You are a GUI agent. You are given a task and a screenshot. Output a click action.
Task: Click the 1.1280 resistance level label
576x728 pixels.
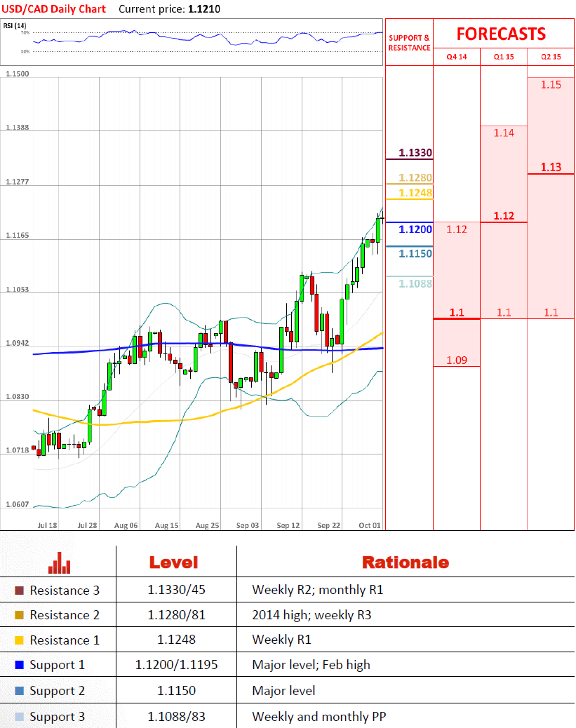415,178
